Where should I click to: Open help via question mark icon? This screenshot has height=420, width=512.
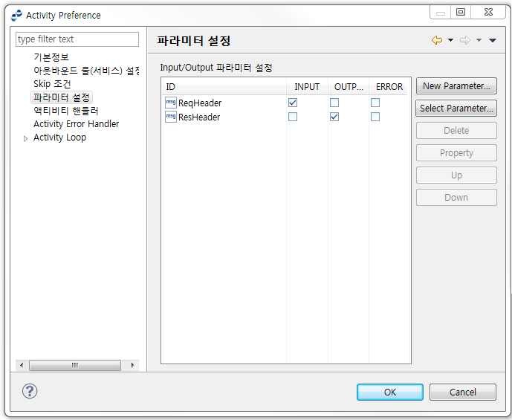pyautogui.click(x=30, y=391)
